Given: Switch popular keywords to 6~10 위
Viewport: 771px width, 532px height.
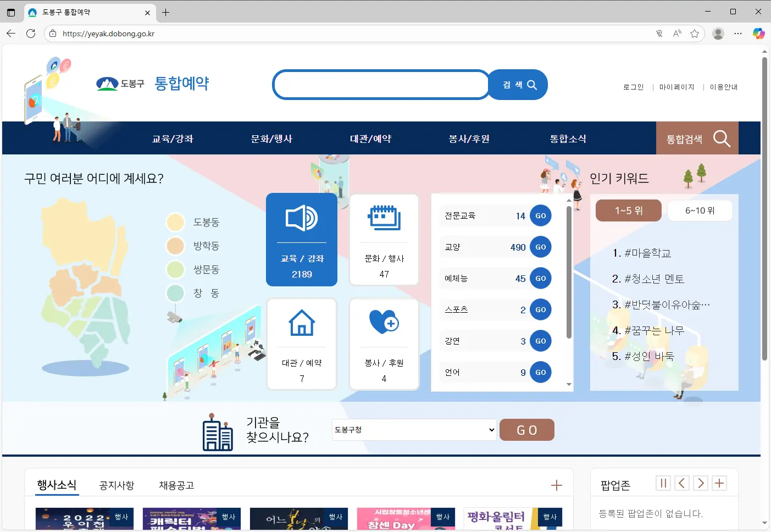Looking at the screenshot, I should tap(700, 210).
